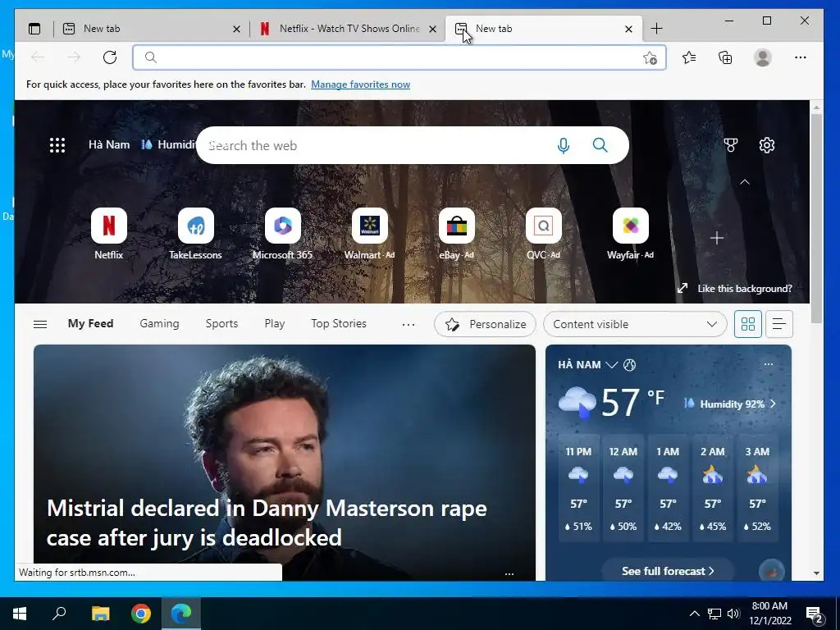
Task: Open the Windows Start menu
Action: 20,614
